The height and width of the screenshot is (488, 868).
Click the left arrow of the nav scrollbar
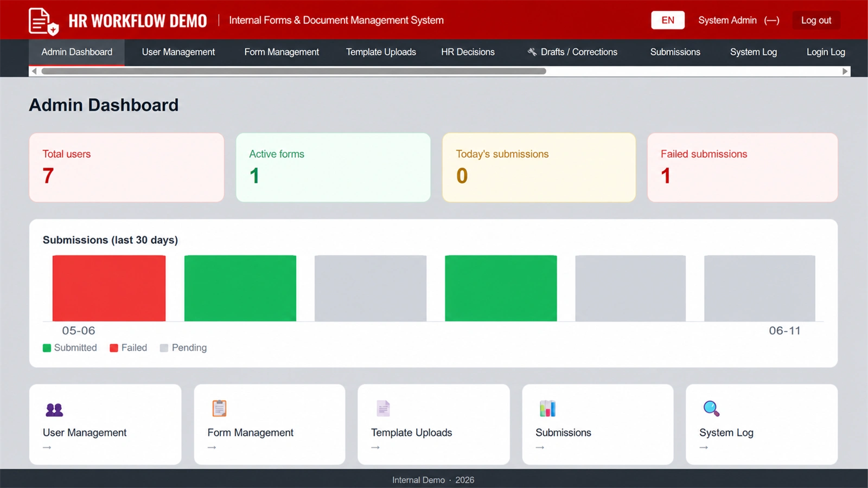(x=34, y=71)
